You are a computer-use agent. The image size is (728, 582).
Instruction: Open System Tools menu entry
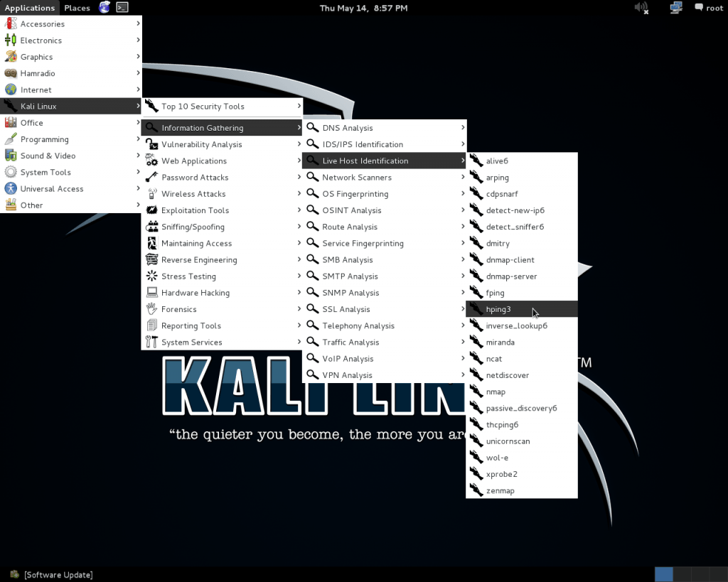tap(70, 172)
